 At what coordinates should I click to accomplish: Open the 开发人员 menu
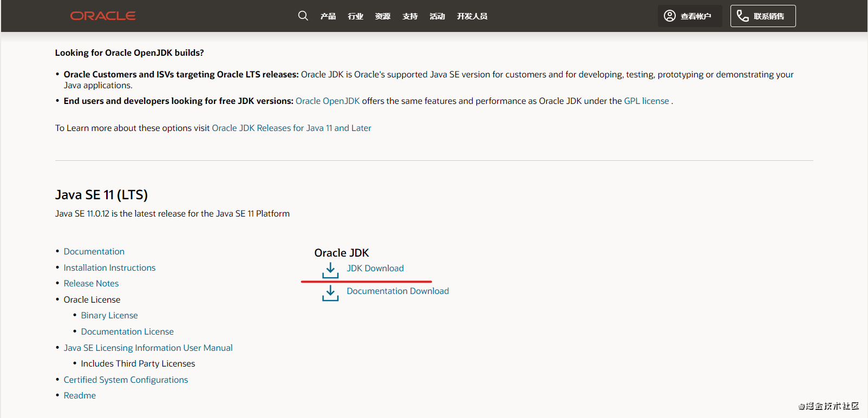[x=472, y=16]
